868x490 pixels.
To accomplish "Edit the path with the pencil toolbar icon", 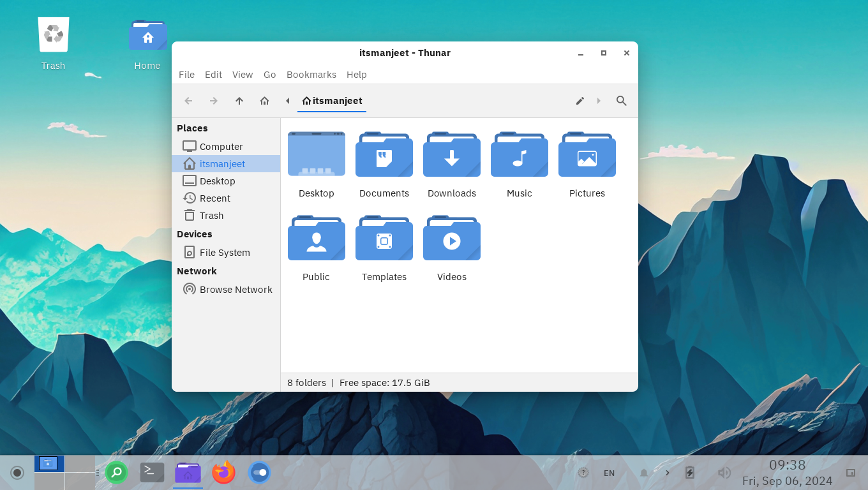I will [580, 101].
